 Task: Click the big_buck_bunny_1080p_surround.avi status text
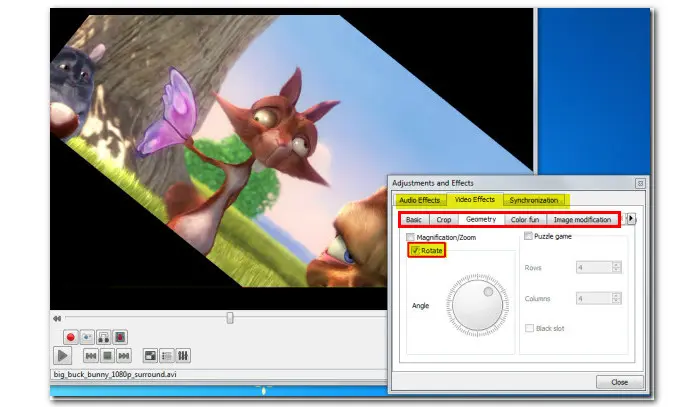[115, 374]
